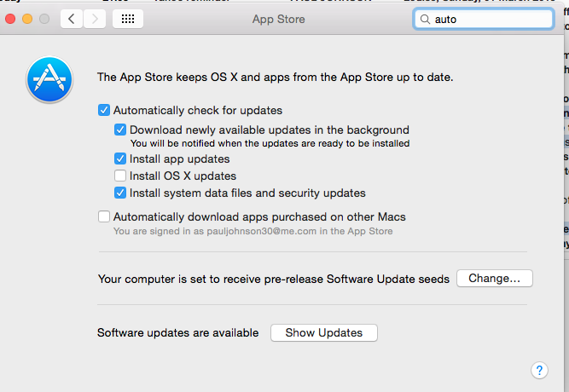Uncheck Install app updates
This screenshot has height=392, width=569.
coord(120,159)
